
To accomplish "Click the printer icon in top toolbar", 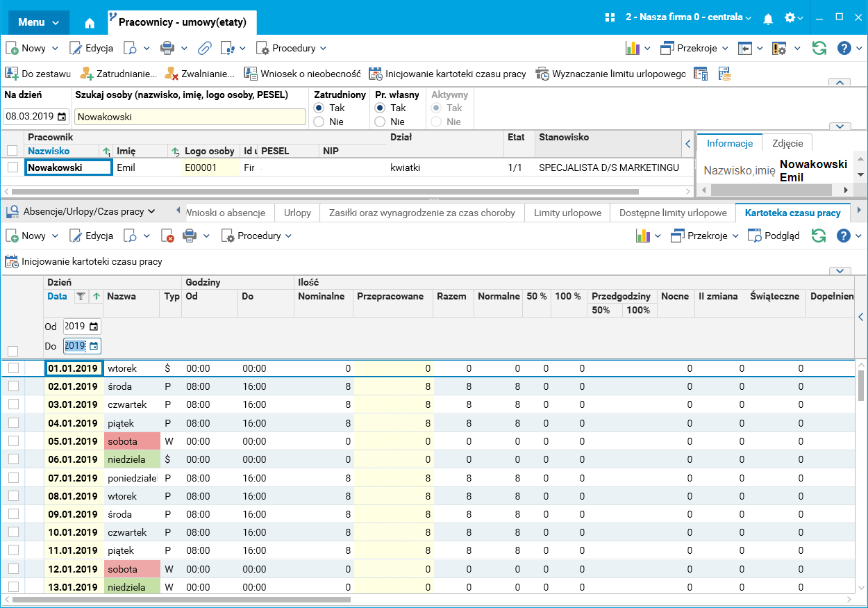I will (x=167, y=49).
